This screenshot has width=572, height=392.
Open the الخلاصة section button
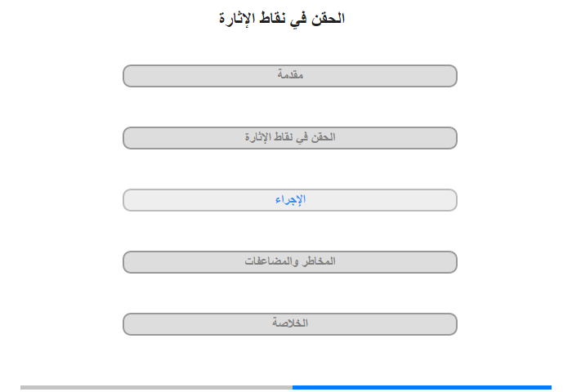pos(290,324)
